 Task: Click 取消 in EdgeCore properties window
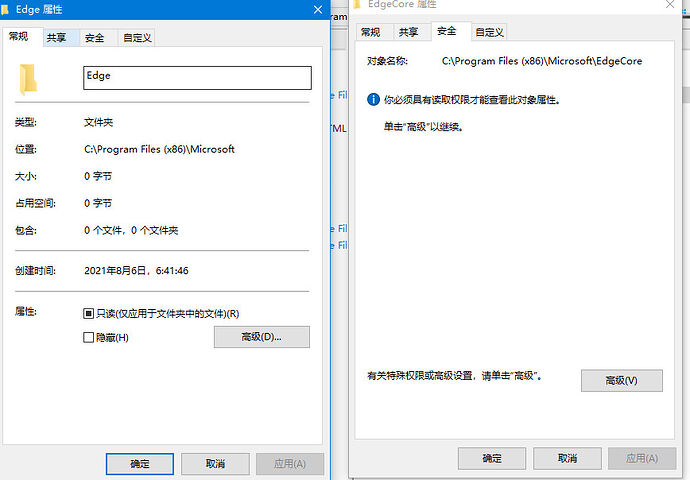567,458
